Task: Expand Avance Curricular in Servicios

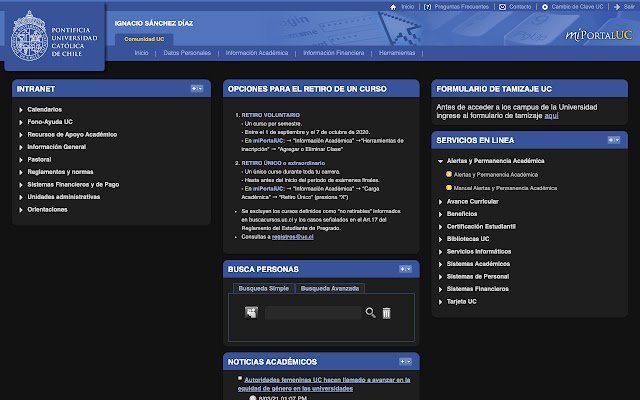Action: point(440,202)
